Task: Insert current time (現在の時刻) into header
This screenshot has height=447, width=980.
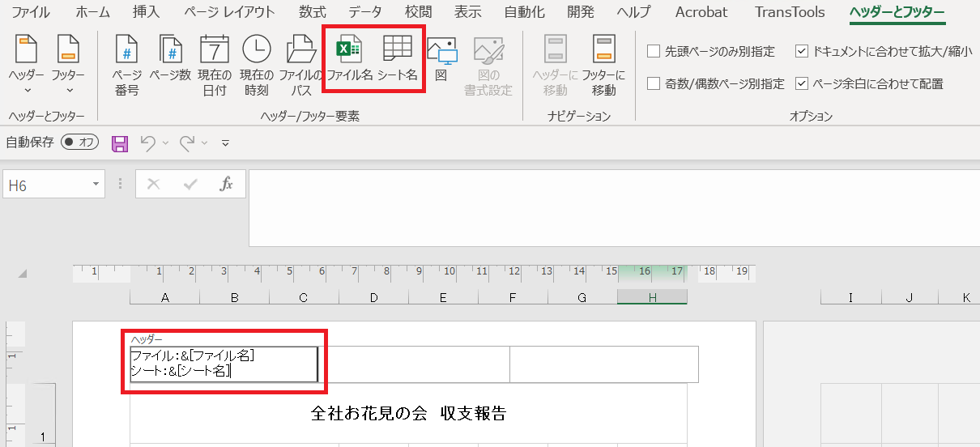Action: (257, 66)
